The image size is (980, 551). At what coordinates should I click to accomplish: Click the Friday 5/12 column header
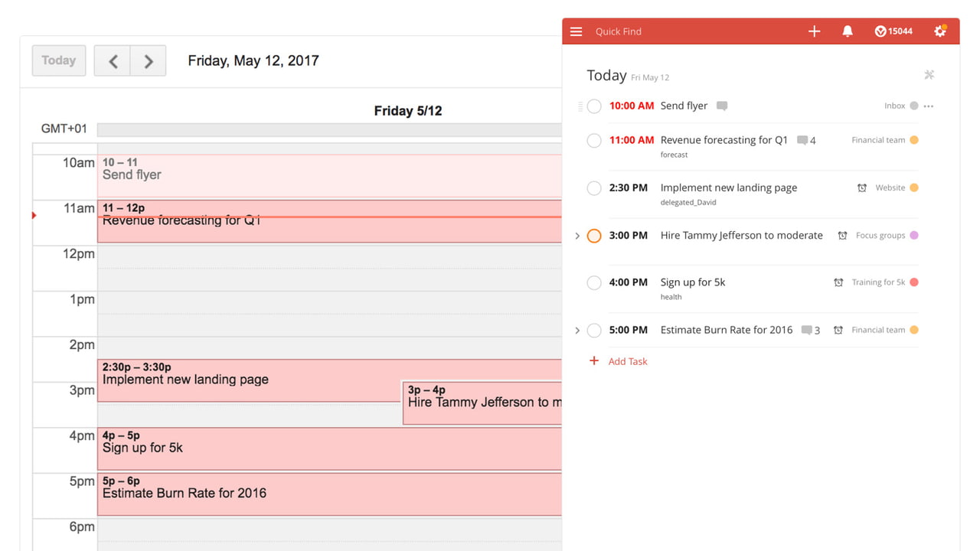click(x=408, y=111)
